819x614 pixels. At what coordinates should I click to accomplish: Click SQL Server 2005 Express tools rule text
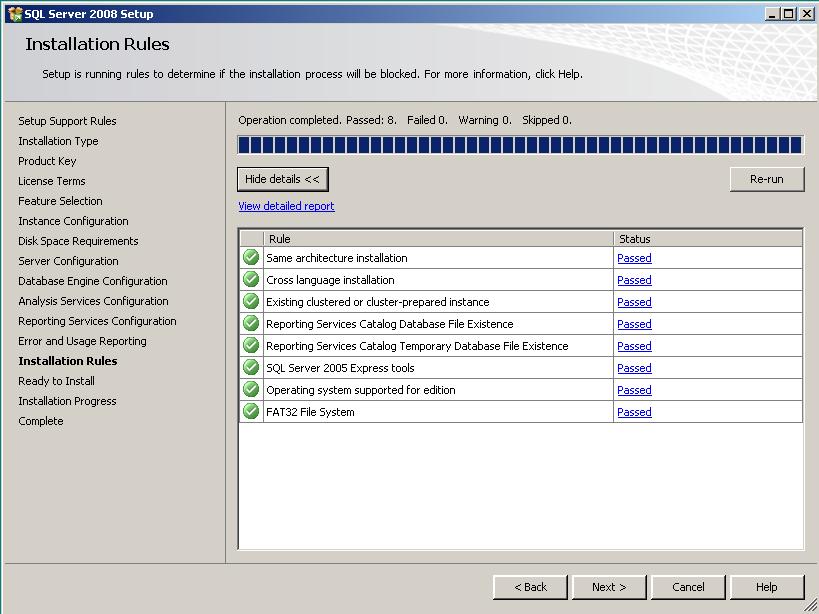pyautogui.click(x=340, y=368)
